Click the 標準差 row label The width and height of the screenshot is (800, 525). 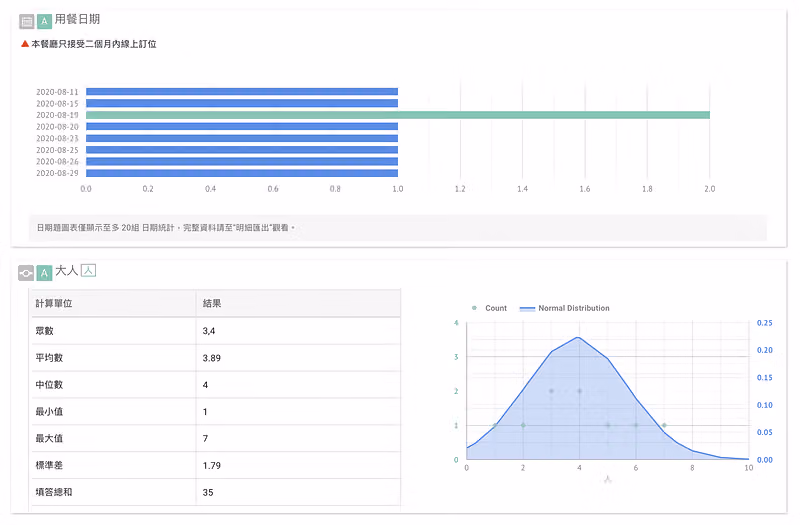[x=49, y=466]
